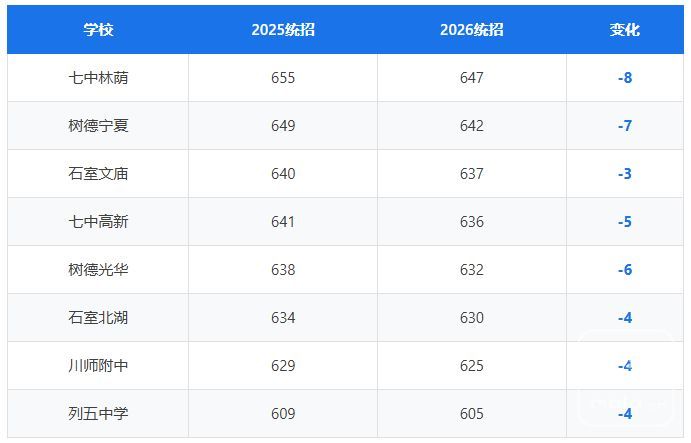Select the -6 change for 树德光华
The width and height of the screenshot is (691, 443).
click(625, 270)
